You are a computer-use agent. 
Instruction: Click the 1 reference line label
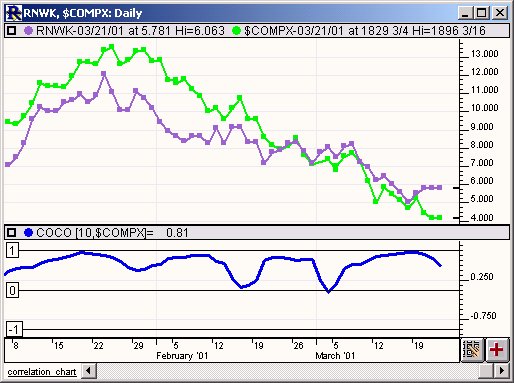[12, 250]
